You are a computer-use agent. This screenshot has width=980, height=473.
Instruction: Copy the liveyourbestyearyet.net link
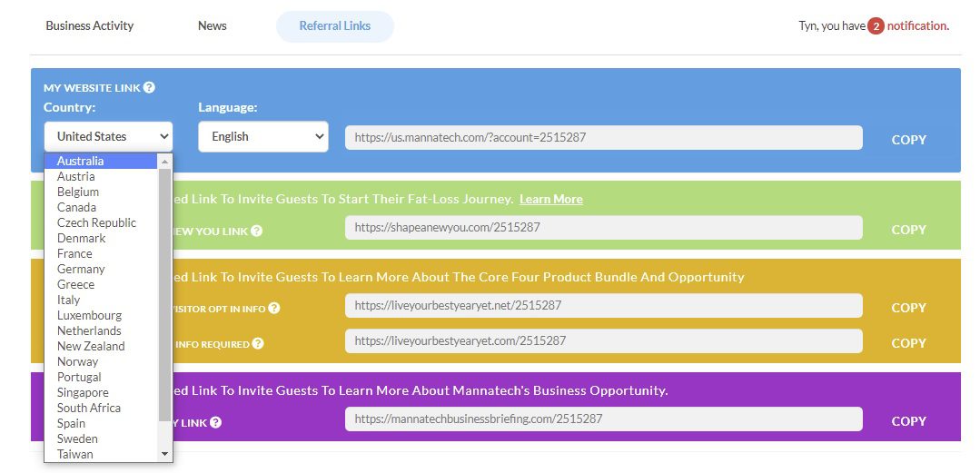coord(909,308)
